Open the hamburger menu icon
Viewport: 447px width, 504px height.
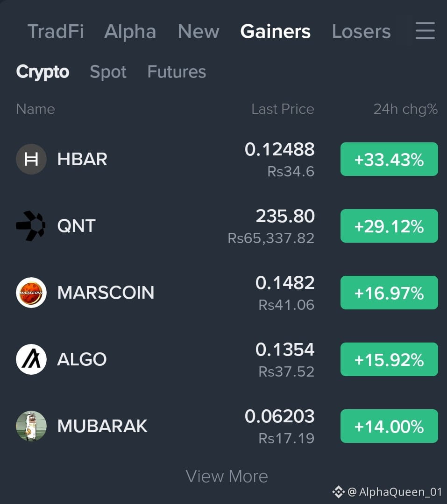pos(425,31)
